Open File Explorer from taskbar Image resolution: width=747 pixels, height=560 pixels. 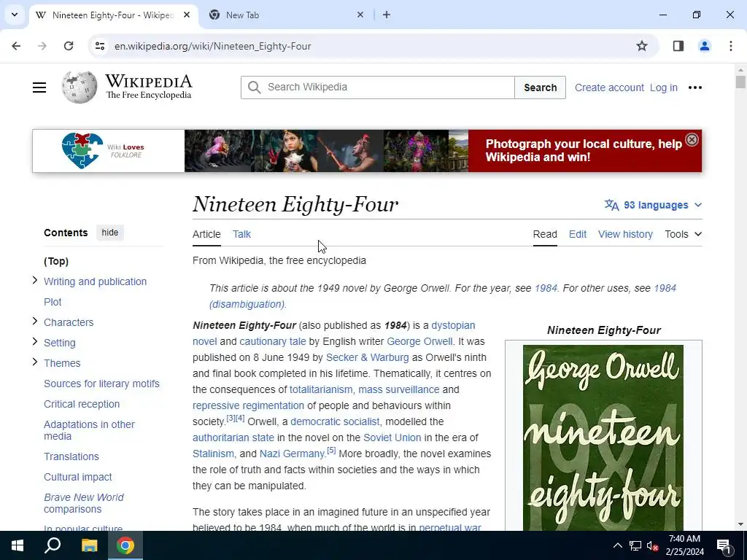[89, 545]
